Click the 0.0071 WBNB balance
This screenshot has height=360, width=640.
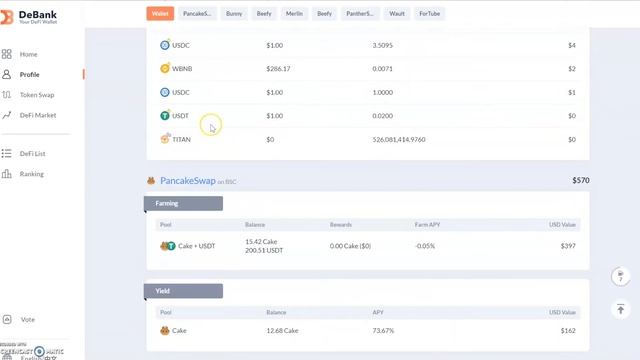tap(382, 69)
